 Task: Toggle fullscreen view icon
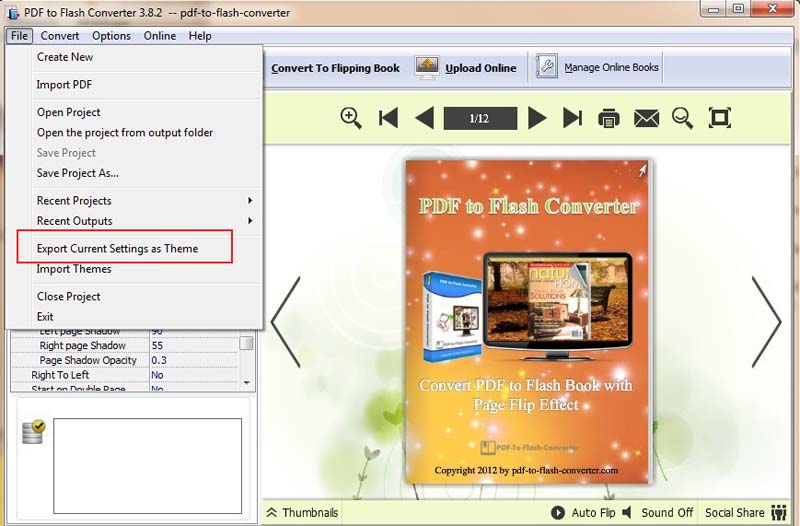click(x=719, y=118)
